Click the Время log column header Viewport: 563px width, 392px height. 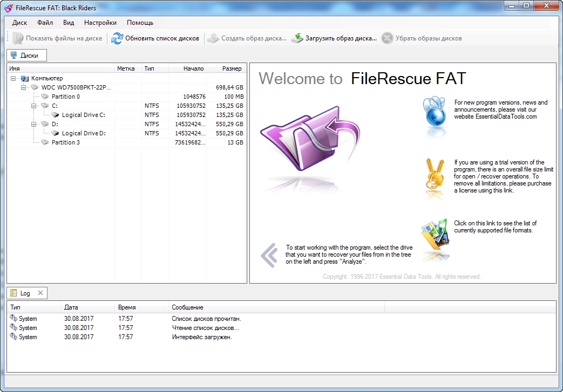[x=141, y=307]
